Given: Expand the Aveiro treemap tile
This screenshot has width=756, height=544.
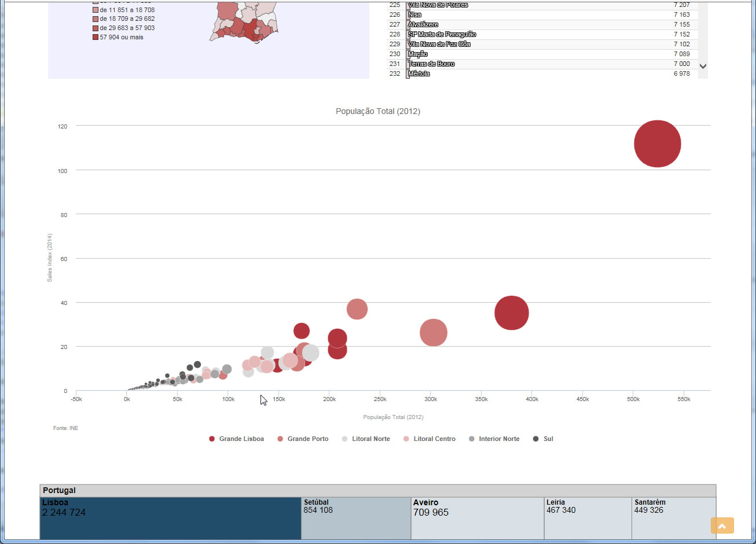Looking at the screenshot, I should tap(477, 518).
